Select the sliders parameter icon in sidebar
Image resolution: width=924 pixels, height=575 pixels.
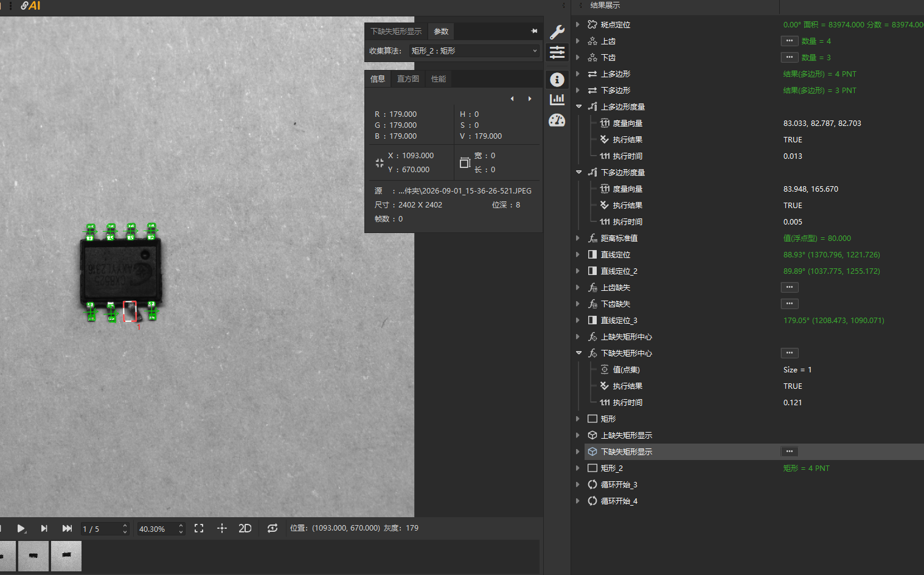pos(557,53)
